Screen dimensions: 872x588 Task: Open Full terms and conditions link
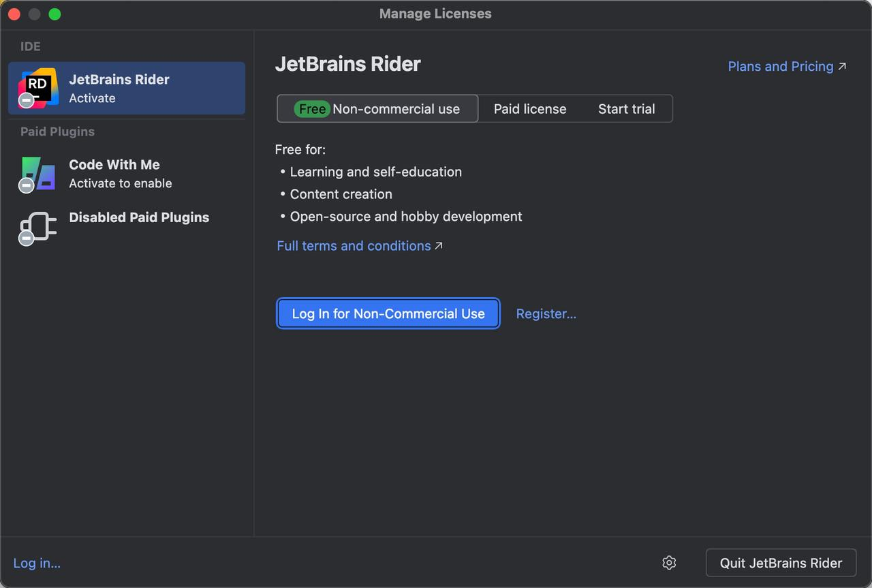coord(360,246)
